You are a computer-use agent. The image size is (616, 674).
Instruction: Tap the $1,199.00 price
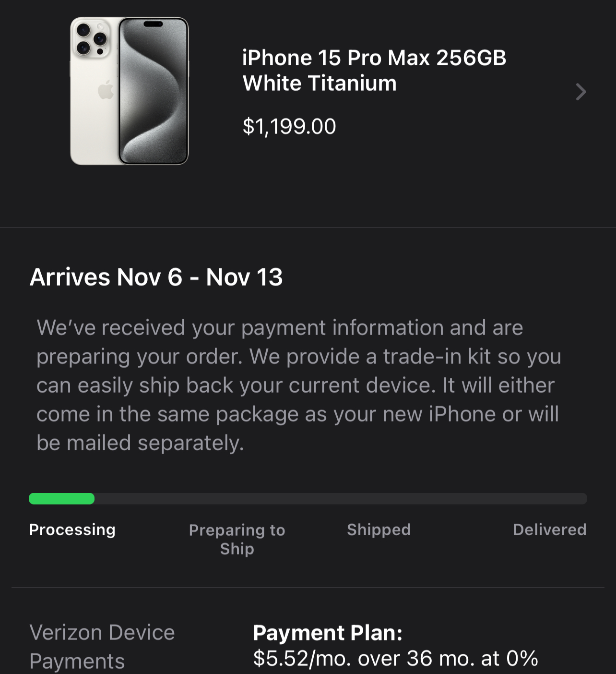point(289,127)
